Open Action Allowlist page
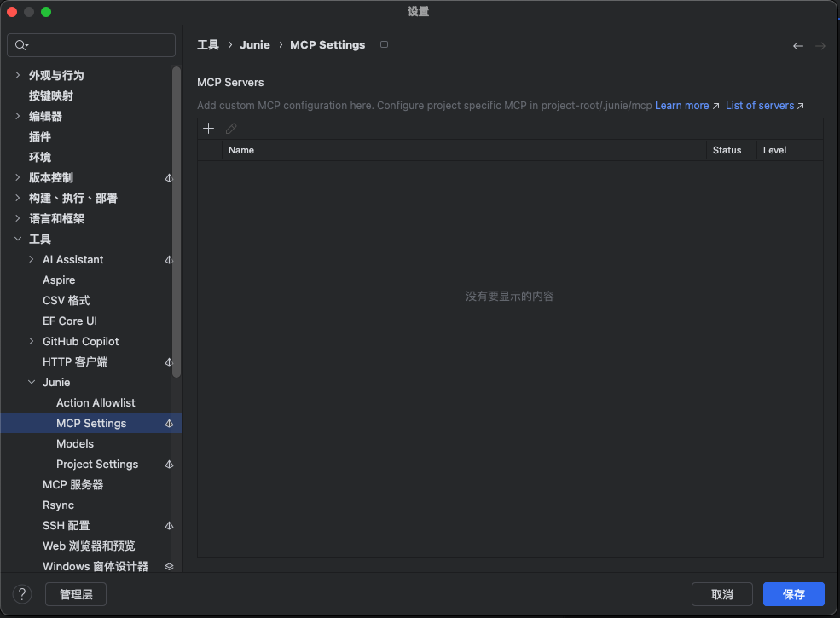The image size is (840, 618). click(x=96, y=402)
